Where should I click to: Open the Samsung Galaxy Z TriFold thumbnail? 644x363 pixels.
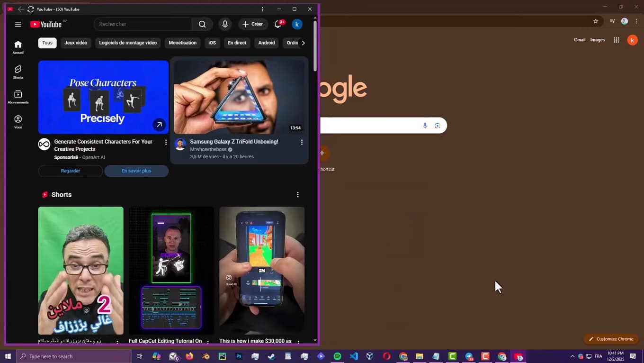(x=239, y=97)
